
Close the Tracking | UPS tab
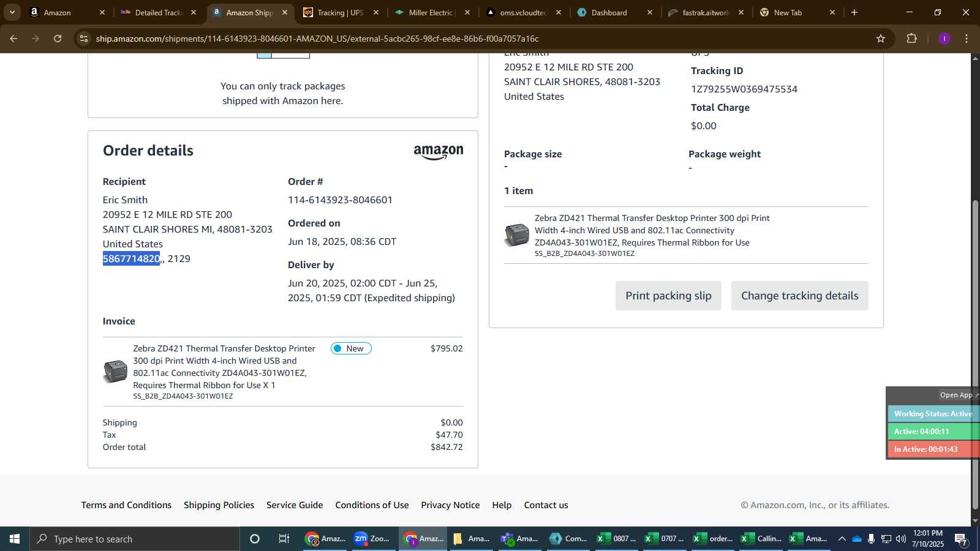[x=376, y=12]
